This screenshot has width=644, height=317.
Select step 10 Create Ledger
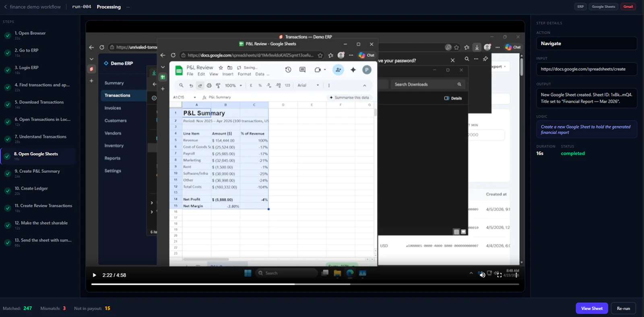[38, 191]
